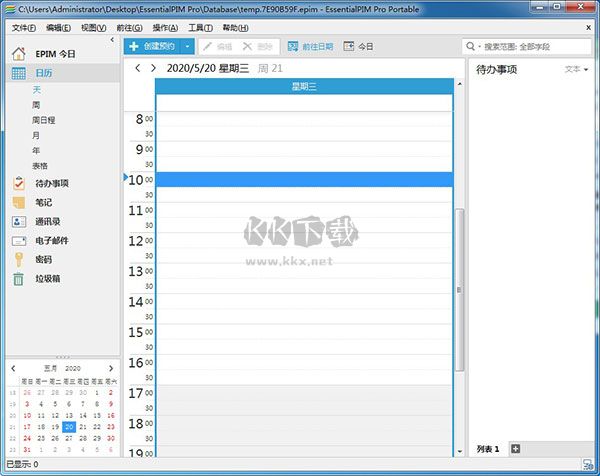This screenshot has width=600, height=476.
Task: Open the 笔记 (Notes) module
Action: coord(43,202)
